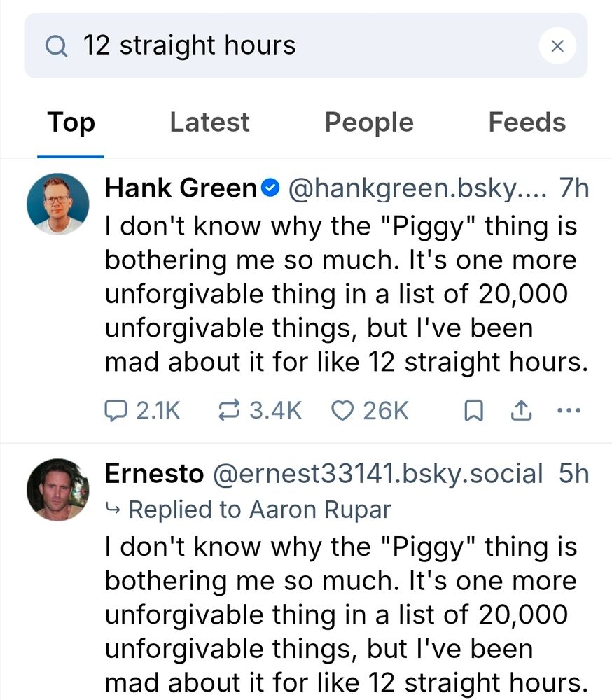
Task: Click the blue verified badge
Action: (x=270, y=188)
